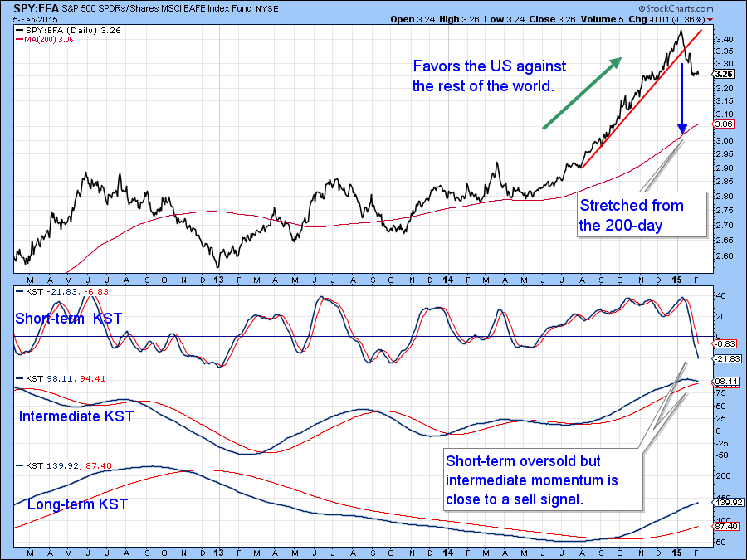Click the 3.00 price axis label
The image size is (747, 560).
tap(724, 140)
